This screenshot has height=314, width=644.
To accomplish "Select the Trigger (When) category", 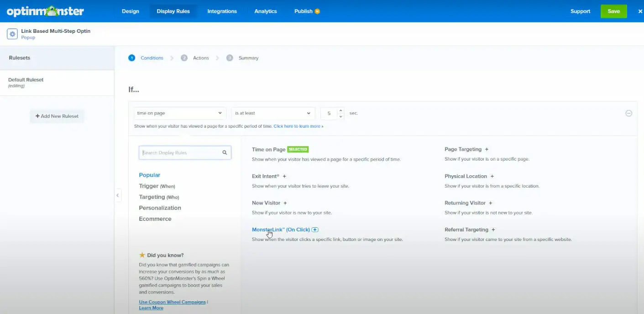I will (x=157, y=186).
